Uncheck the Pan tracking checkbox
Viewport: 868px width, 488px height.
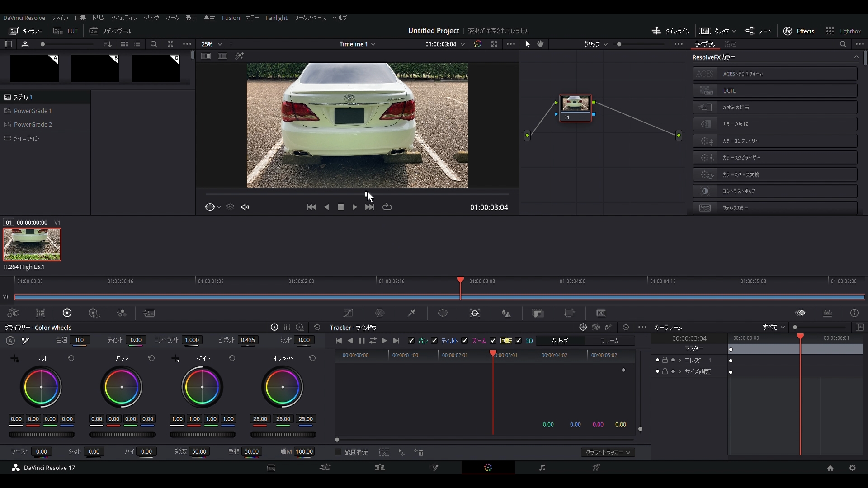coord(411,341)
